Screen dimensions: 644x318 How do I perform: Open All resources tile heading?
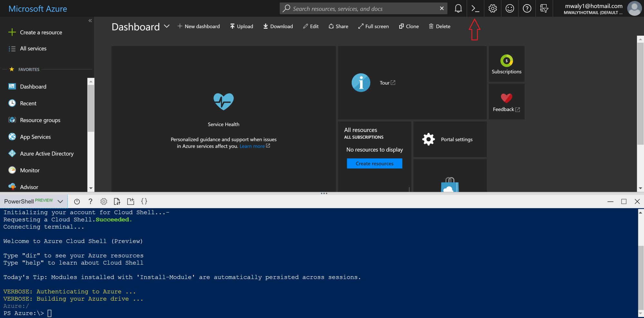[x=360, y=130]
